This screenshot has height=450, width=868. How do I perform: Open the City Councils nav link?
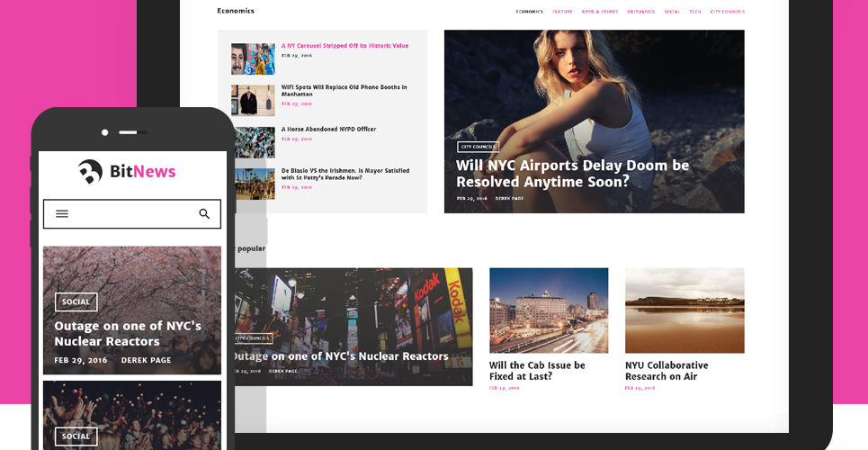(x=728, y=12)
